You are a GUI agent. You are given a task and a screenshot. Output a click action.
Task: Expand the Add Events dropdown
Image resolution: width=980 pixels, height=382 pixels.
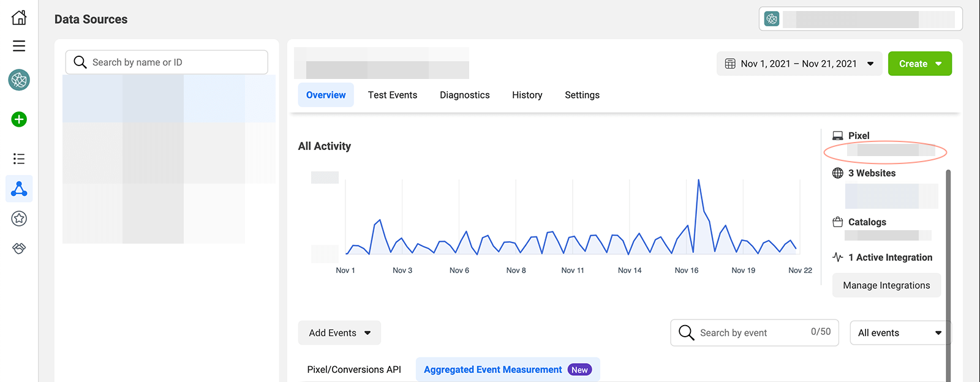[x=339, y=333]
